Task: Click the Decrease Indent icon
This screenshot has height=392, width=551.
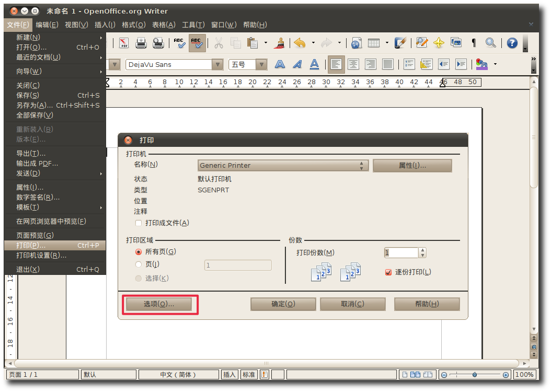Action: (x=443, y=64)
